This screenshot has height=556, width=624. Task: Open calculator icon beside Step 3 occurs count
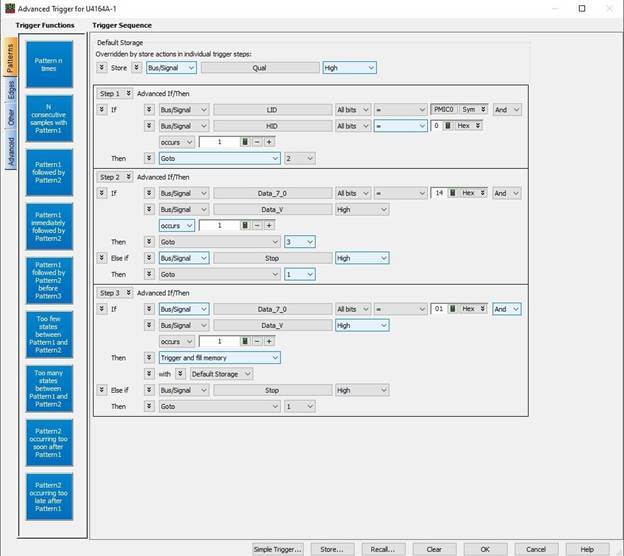(x=245, y=341)
